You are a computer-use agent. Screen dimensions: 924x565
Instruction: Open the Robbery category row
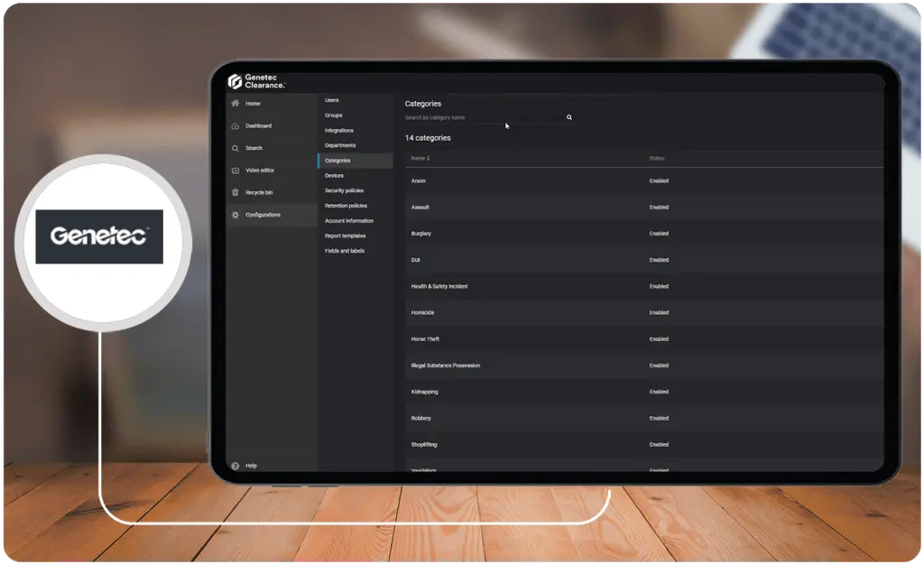(644, 418)
